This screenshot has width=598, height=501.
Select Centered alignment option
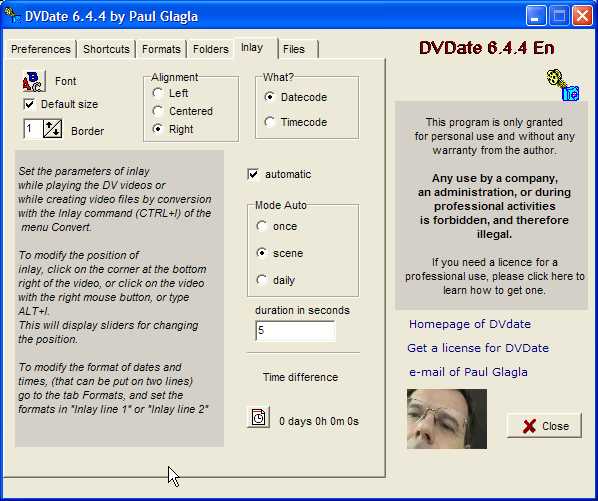pyautogui.click(x=157, y=111)
